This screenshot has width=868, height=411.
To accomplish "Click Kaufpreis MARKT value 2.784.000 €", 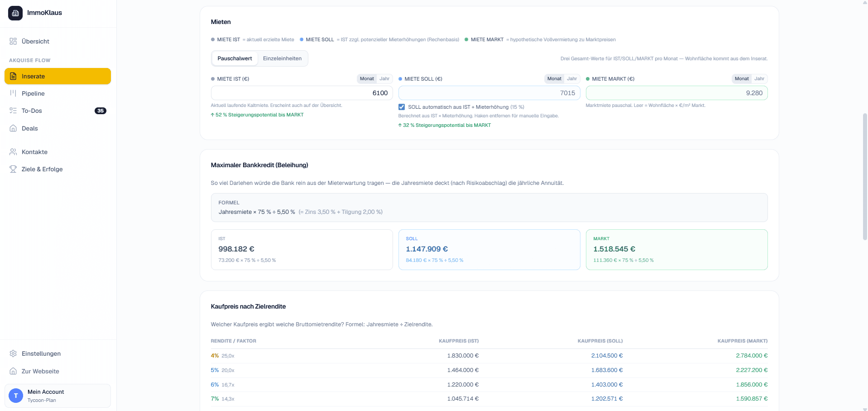I will [x=752, y=356].
